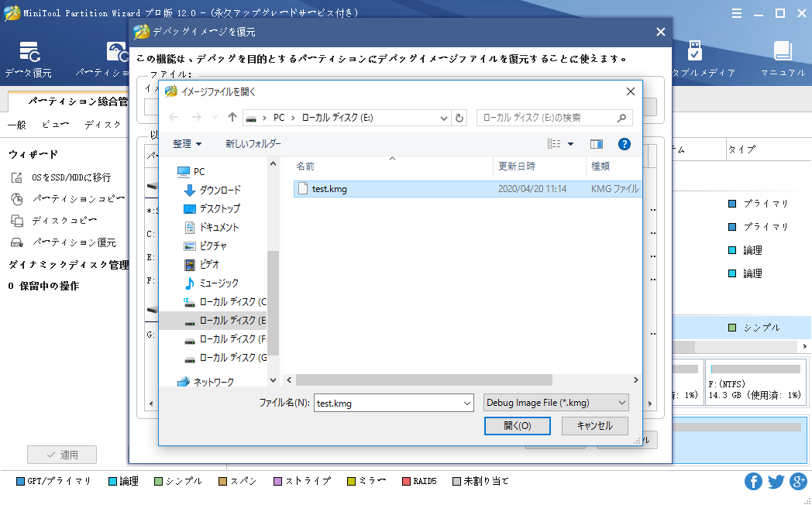Open help via the question mark icon
Screen dimensions: 812x505
tap(624, 144)
